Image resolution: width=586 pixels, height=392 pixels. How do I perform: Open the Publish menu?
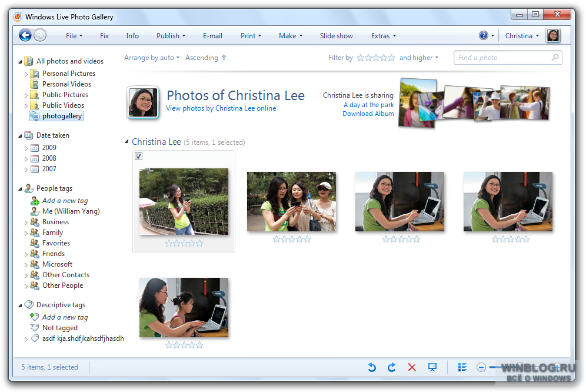(x=171, y=36)
